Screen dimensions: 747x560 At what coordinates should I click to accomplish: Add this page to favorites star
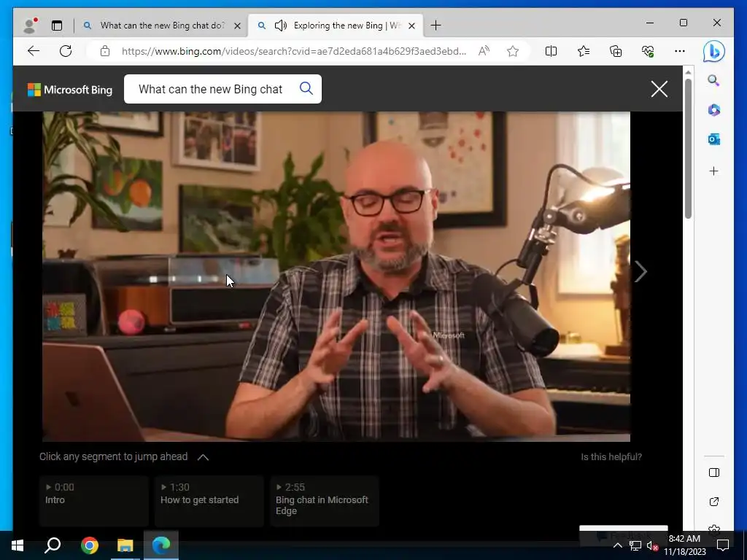pyautogui.click(x=513, y=51)
